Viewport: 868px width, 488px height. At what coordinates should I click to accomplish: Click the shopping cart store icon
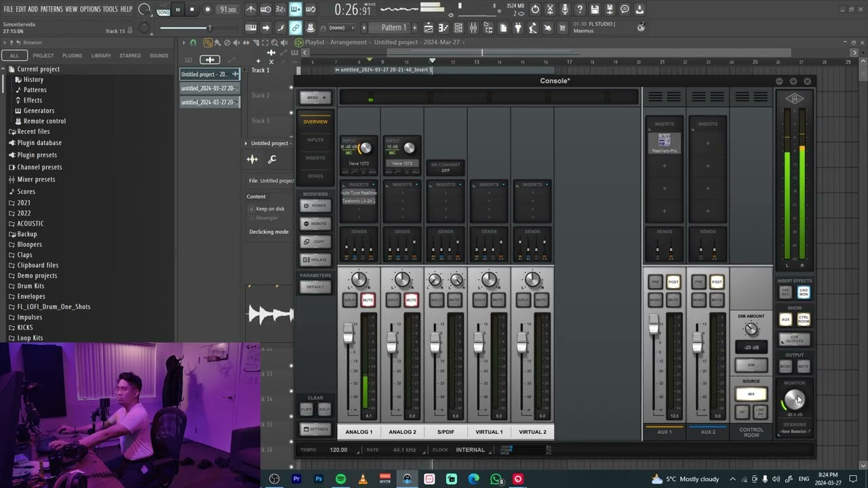pyautogui.click(x=562, y=28)
